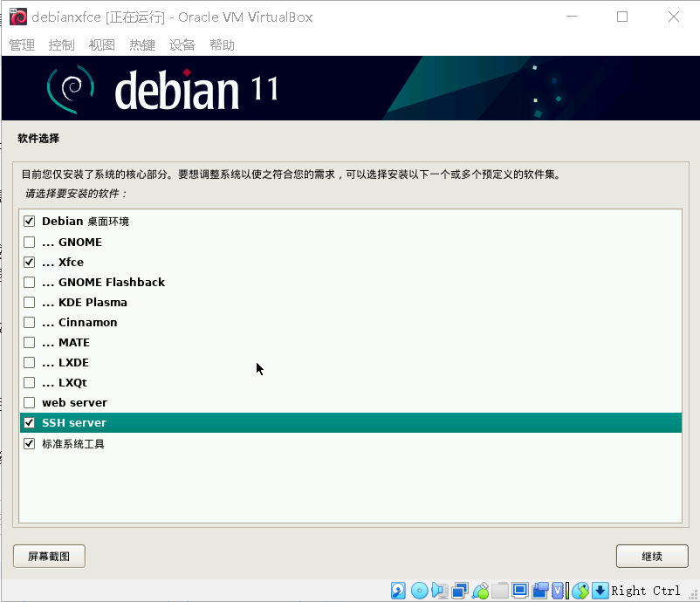Viewport: 700px width, 602px height.
Task: Click the audio status icon
Action: tap(440, 591)
